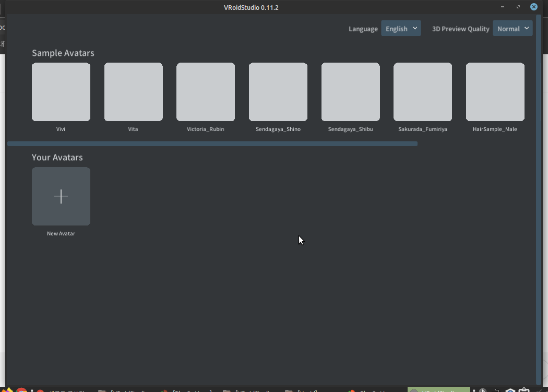
Task: Click the 'Sample Avatars' heading
Action: click(x=63, y=53)
